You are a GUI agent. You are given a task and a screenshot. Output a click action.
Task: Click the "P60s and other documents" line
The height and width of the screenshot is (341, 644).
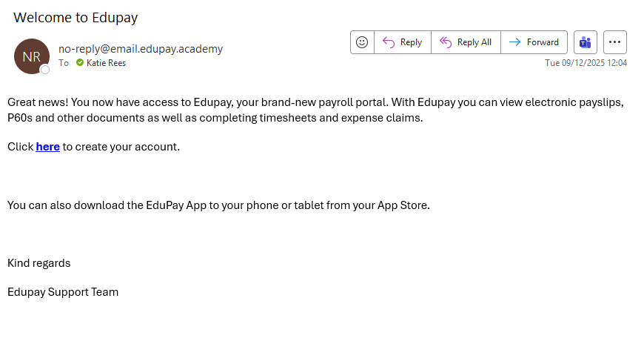215,117
